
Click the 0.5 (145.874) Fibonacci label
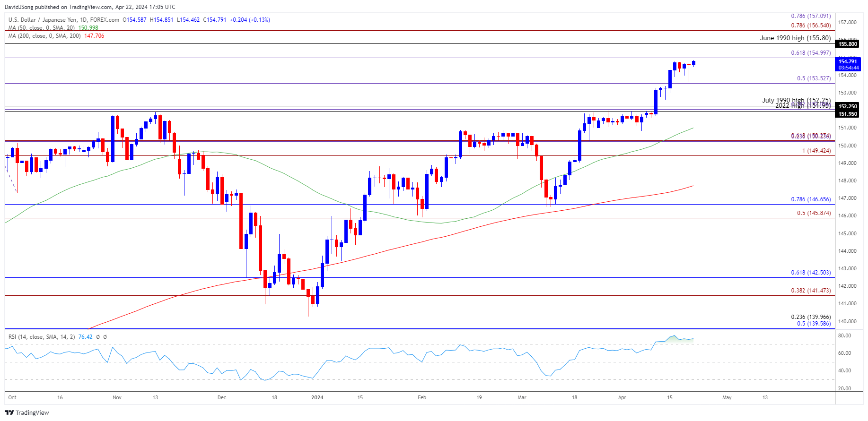coord(814,213)
